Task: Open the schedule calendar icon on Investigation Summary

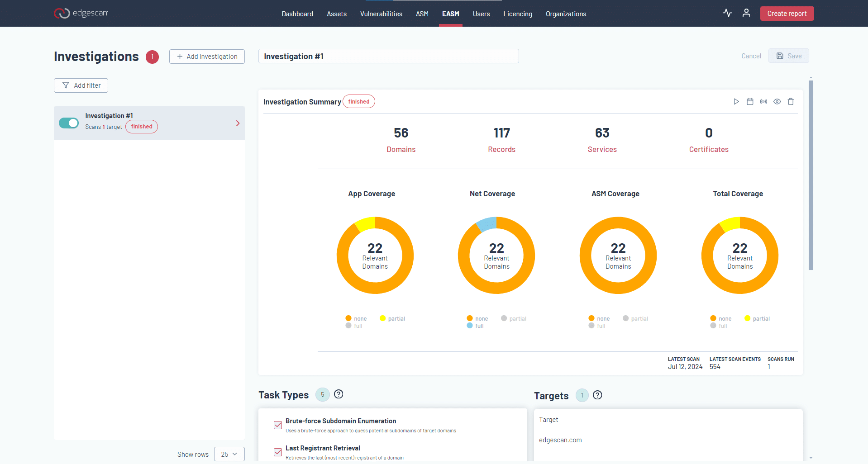Action: (750, 101)
